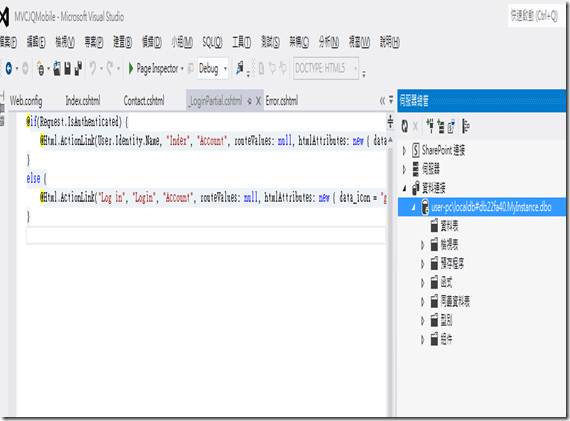This screenshot has height=421, width=570.
Task: Click the Navigate Forward arrow icon
Action: pos(25,68)
